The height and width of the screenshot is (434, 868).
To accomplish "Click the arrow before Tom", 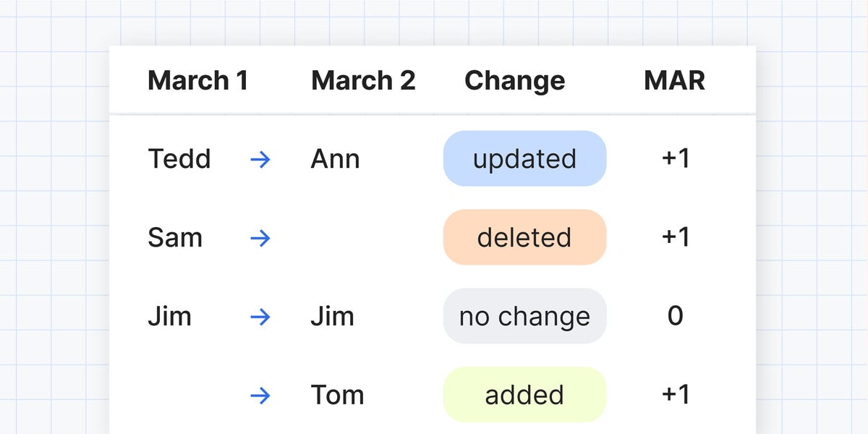I will tap(260, 395).
